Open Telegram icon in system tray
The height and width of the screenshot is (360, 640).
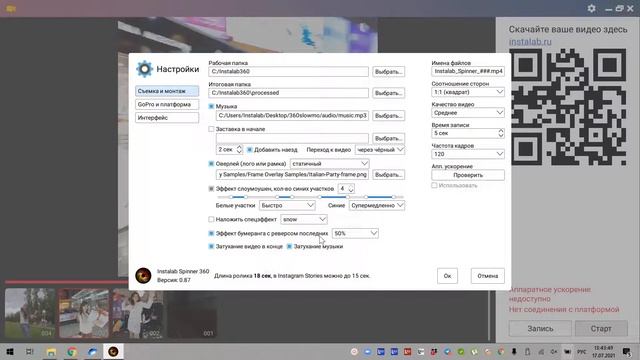coord(447,351)
